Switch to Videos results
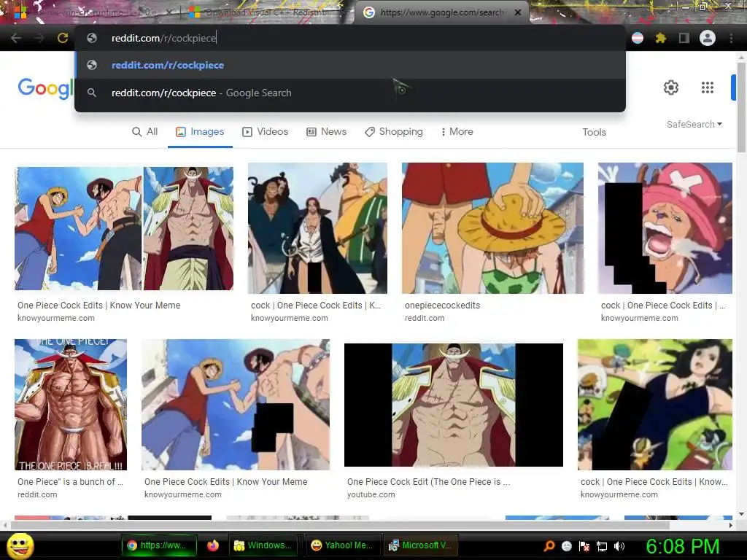This screenshot has height=560, width=747. (x=266, y=132)
